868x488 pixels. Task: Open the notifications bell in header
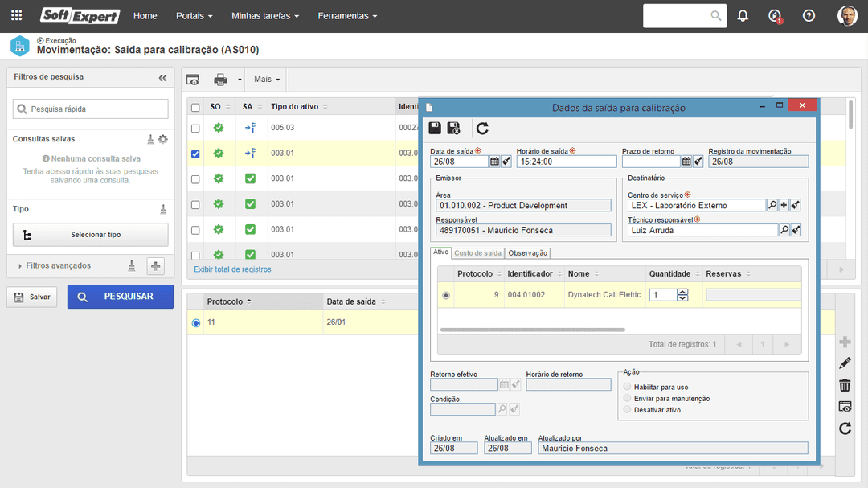click(743, 16)
